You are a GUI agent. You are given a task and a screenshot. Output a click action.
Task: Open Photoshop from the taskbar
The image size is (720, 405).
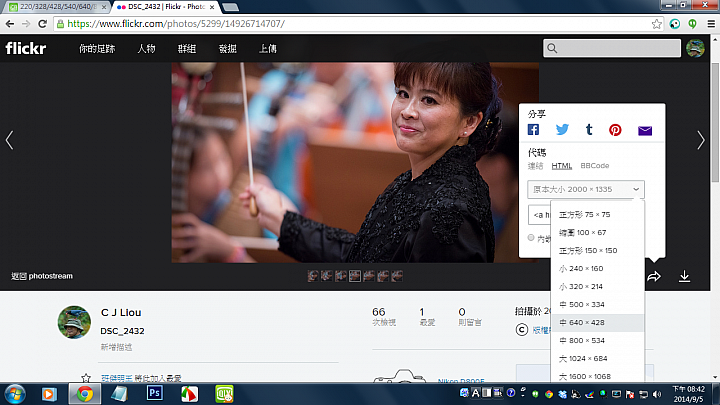[x=154, y=394]
